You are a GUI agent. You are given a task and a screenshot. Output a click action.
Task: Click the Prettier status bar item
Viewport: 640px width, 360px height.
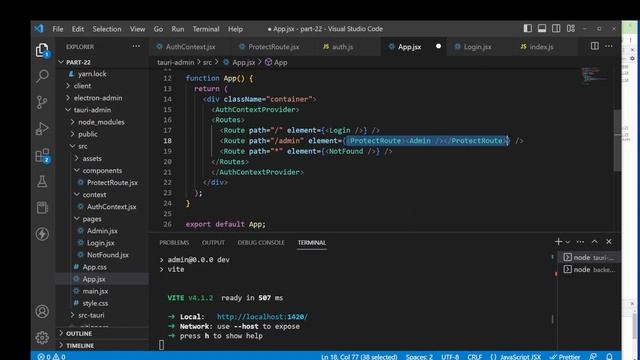[x=565, y=356]
